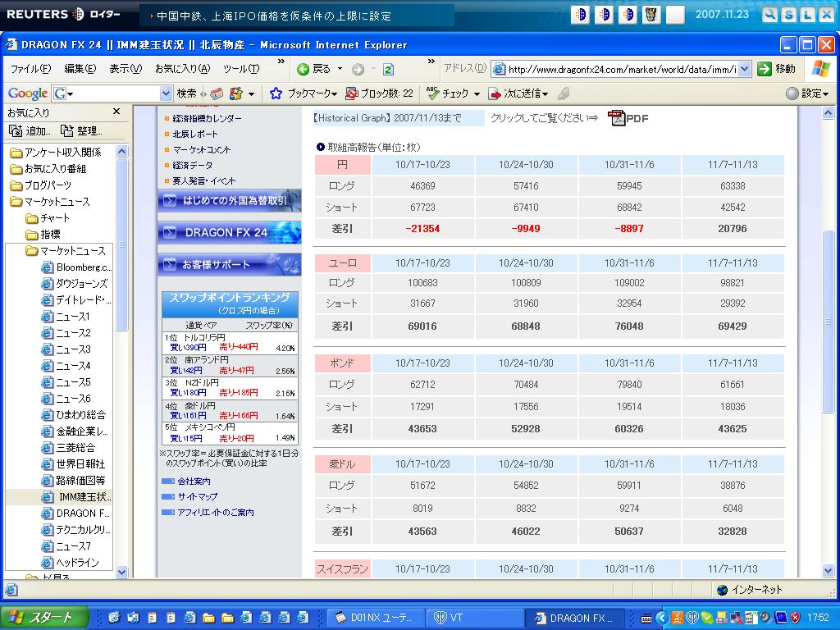The width and height of the screenshot is (840, 630).
Task: Click the Forward navigation arrow icon
Action: [x=358, y=69]
